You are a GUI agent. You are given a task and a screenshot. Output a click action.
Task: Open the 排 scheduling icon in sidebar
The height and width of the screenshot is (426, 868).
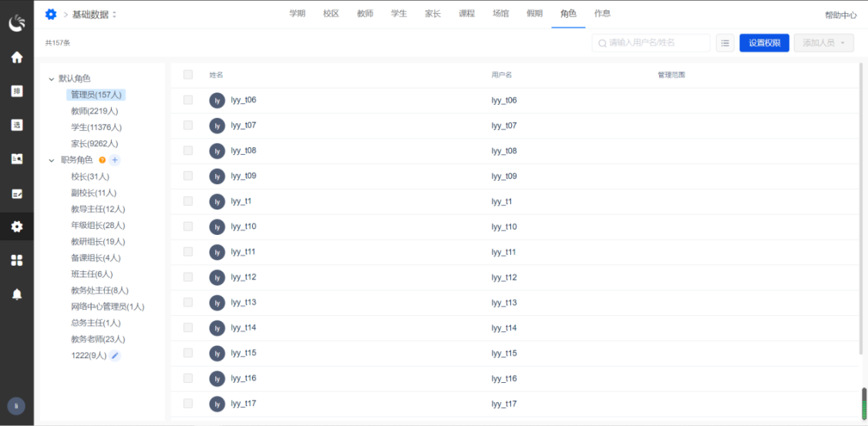coord(16,91)
